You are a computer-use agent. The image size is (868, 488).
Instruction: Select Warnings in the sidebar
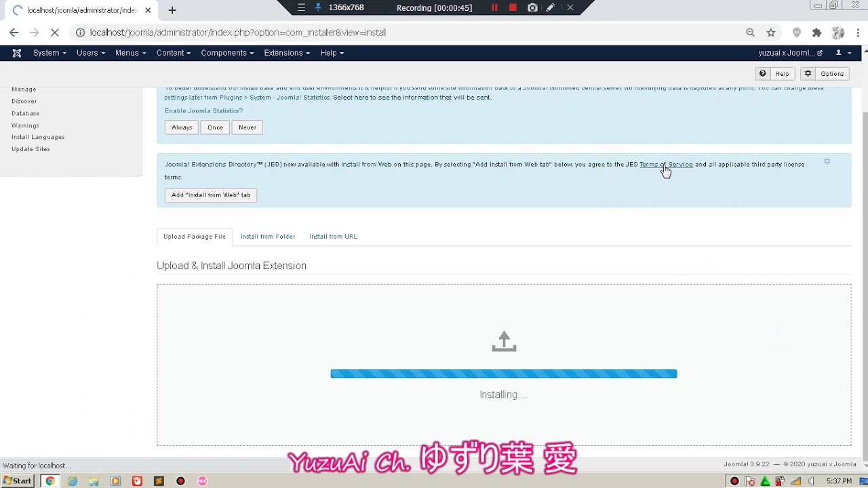click(x=26, y=125)
